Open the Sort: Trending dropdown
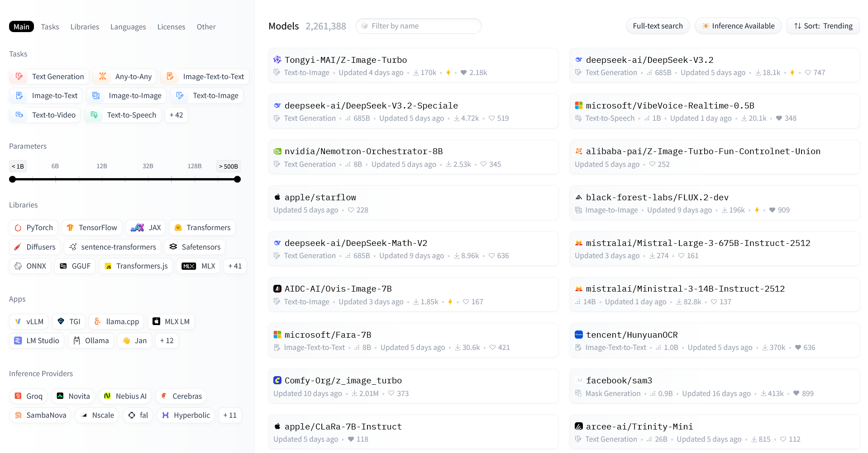868x453 pixels. click(823, 26)
